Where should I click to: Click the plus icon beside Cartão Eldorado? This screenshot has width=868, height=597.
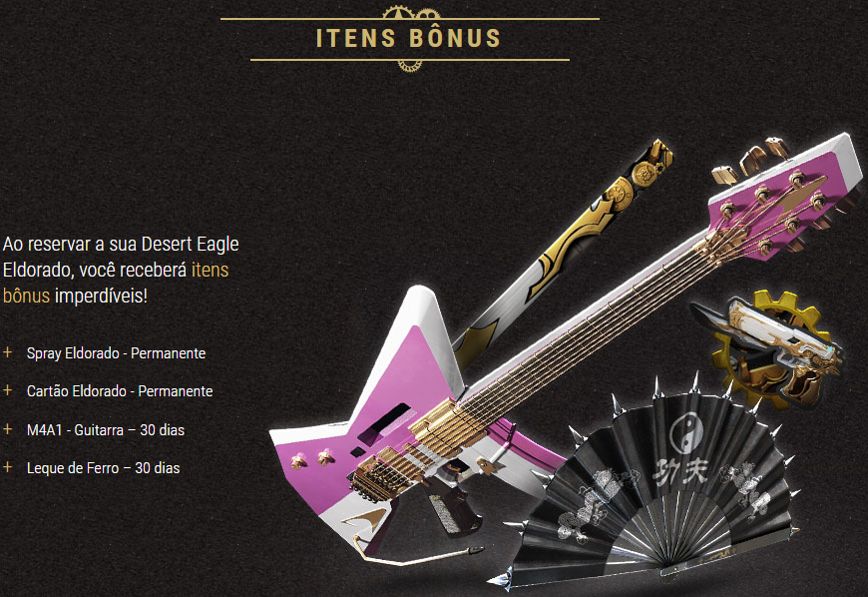(x=7, y=390)
